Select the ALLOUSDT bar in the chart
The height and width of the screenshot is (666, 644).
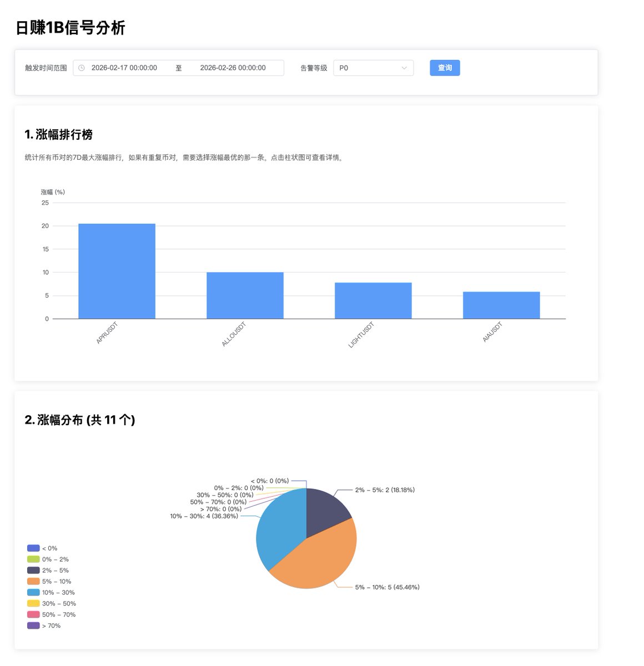click(x=245, y=295)
